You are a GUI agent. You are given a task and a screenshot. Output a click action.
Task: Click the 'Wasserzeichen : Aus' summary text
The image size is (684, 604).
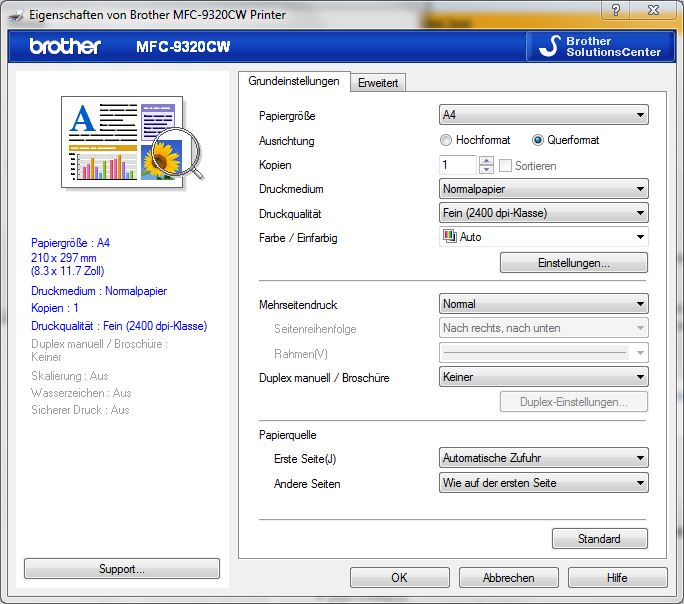point(81,393)
